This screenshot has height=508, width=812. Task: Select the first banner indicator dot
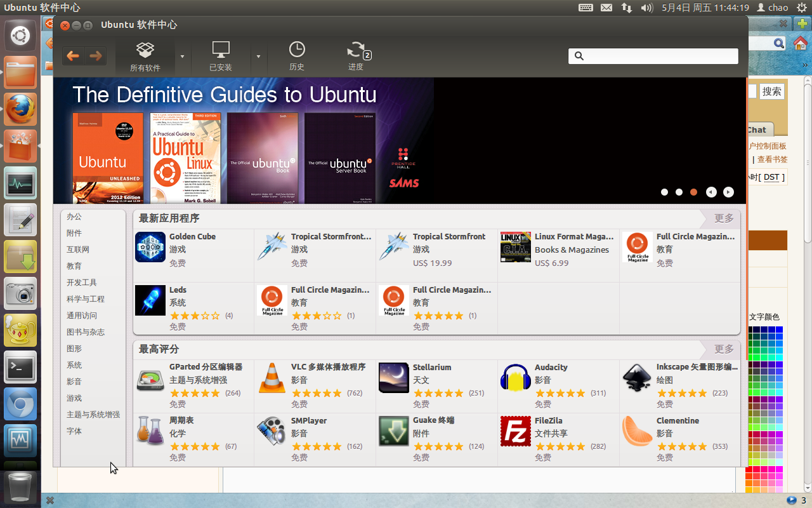664,192
